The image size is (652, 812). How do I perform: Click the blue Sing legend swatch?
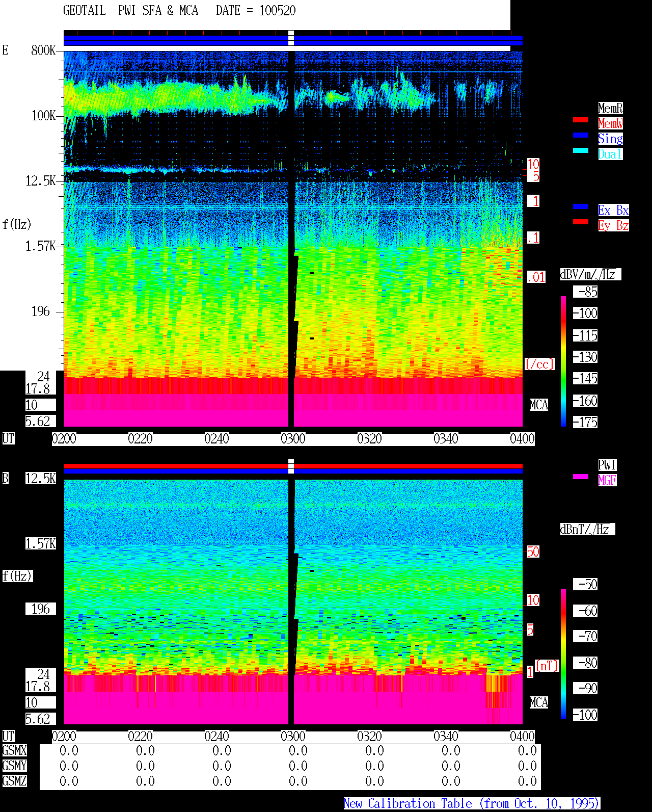click(581, 136)
